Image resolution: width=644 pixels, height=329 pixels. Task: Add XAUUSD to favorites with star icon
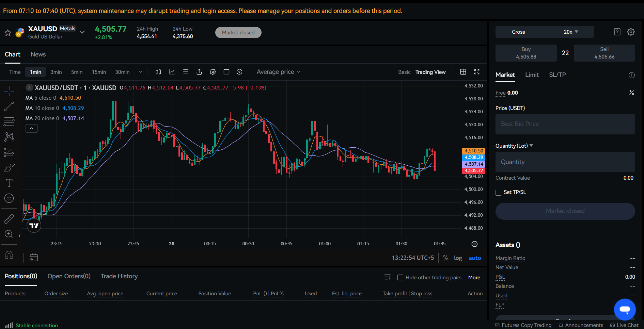[8, 33]
